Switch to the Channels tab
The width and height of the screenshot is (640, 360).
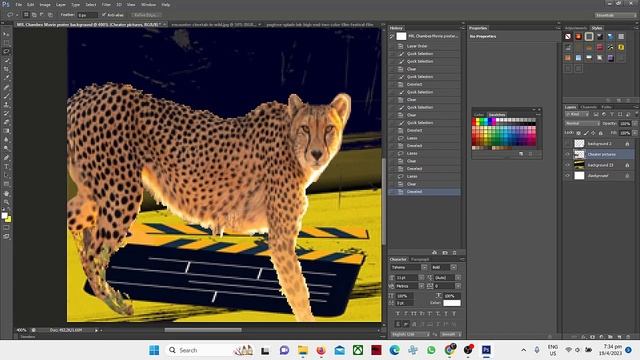click(x=588, y=107)
